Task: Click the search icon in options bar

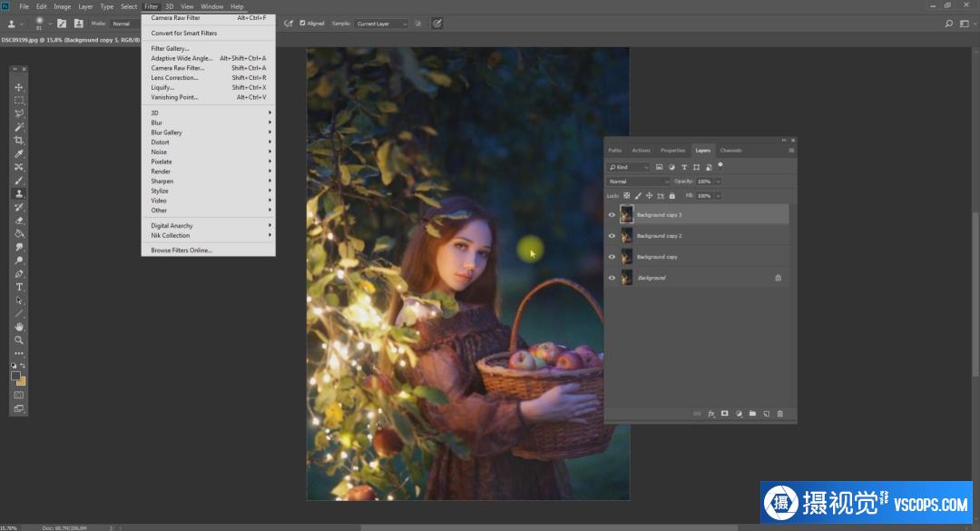Action: [x=949, y=24]
